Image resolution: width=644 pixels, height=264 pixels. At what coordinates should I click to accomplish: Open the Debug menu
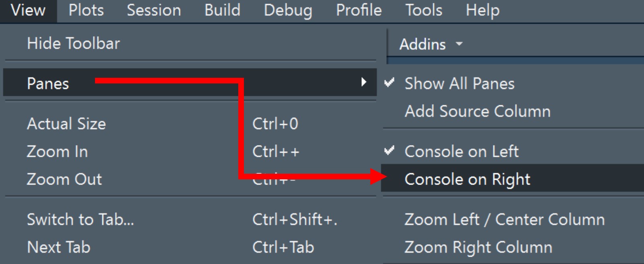click(x=288, y=10)
